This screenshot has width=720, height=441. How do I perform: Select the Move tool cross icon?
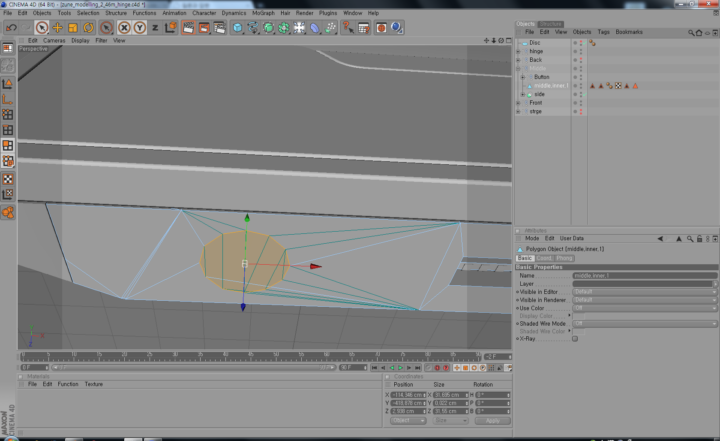pyautogui.click(x=57, y=28)
